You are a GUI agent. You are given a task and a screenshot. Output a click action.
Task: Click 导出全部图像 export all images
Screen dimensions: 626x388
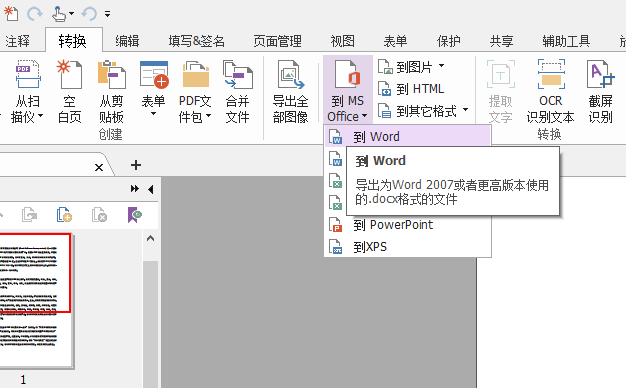pyautogui.click(x=291, y=91)
